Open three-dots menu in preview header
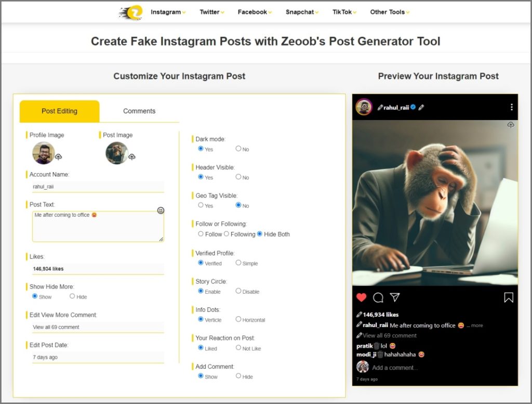 click(512, 107)
